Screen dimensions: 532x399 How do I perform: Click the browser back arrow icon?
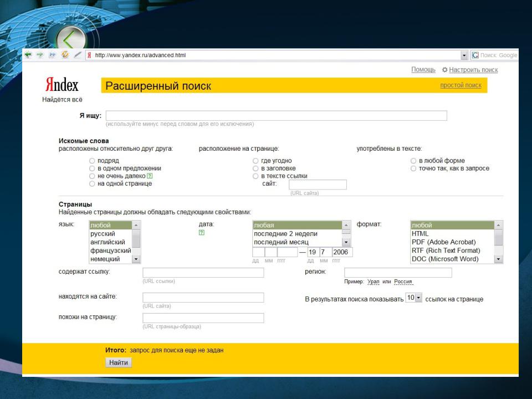(28, 55)
